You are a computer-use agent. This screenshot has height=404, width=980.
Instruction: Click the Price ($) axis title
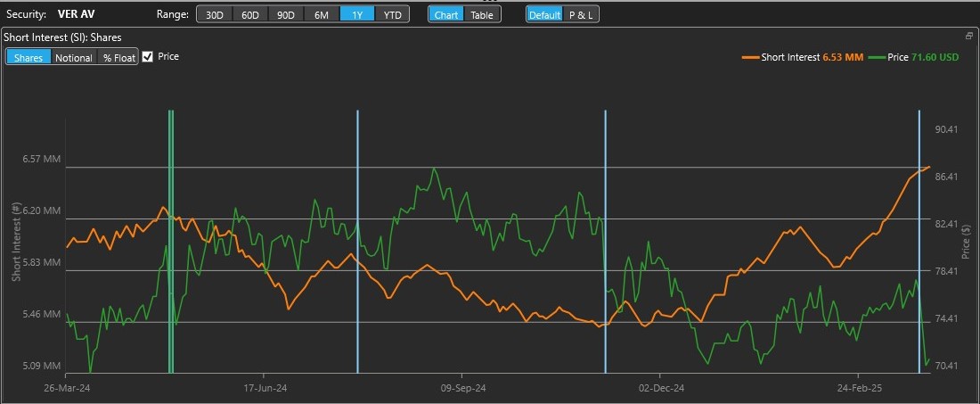click(967, 242)
